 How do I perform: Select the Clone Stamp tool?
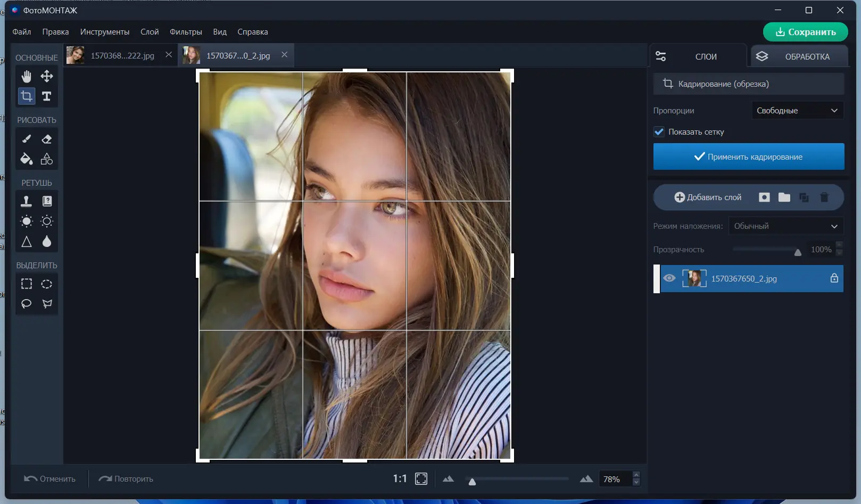click(26, 201)
